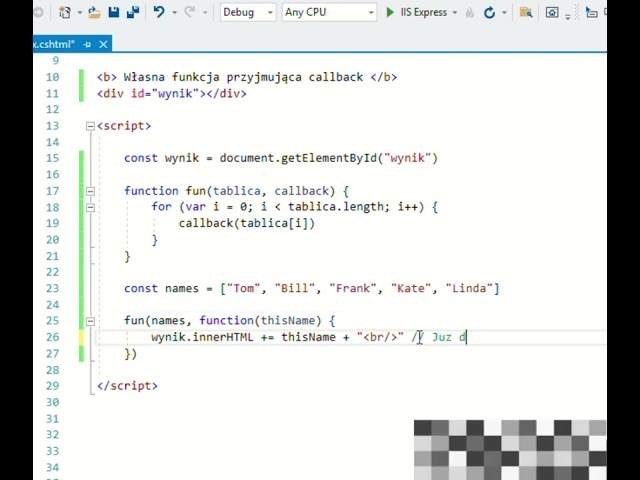Close the .cshtml tab
Image resolution: width=640 pixels, height=480 pixels.
tap(103, 44)
